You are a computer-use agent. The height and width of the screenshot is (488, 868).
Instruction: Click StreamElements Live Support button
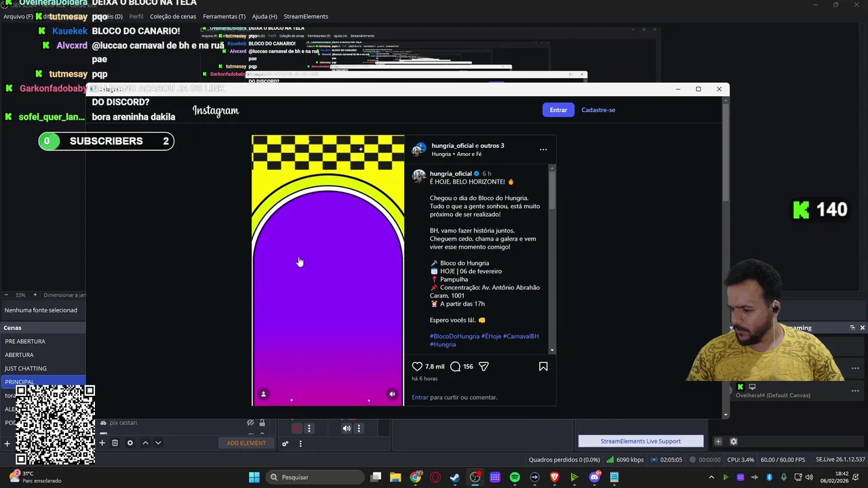(641, 441)
